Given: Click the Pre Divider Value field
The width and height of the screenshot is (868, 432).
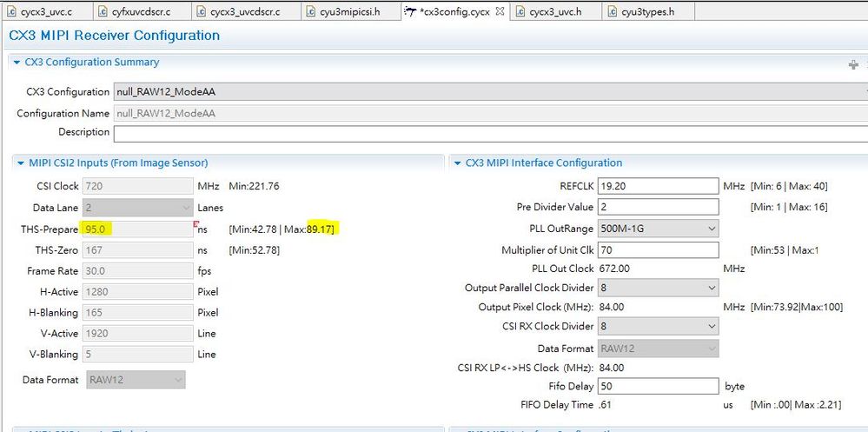Looking at the screenshot, I should (x=657, y=207).
